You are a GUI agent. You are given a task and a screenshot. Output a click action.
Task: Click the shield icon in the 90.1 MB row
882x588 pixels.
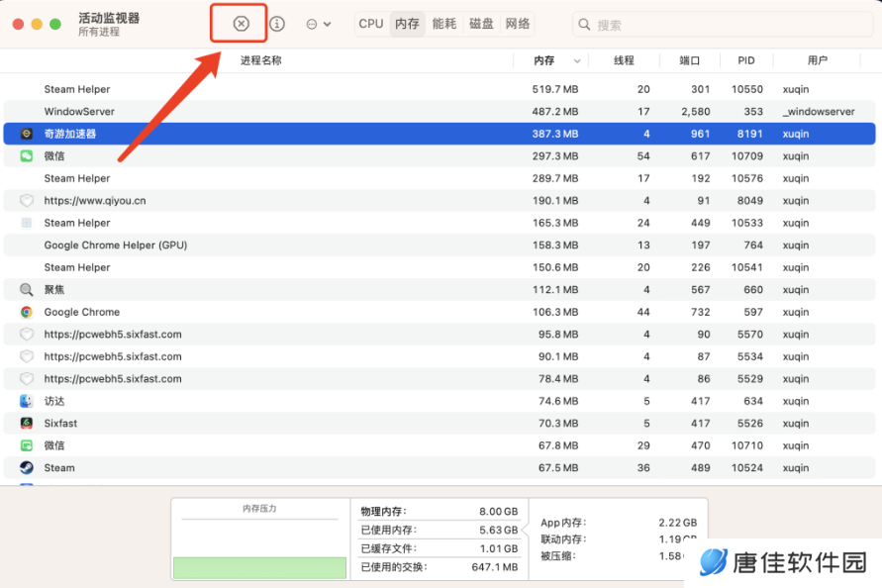27,356
